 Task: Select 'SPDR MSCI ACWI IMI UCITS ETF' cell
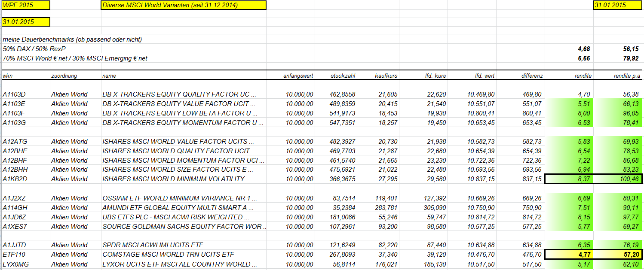153,245
